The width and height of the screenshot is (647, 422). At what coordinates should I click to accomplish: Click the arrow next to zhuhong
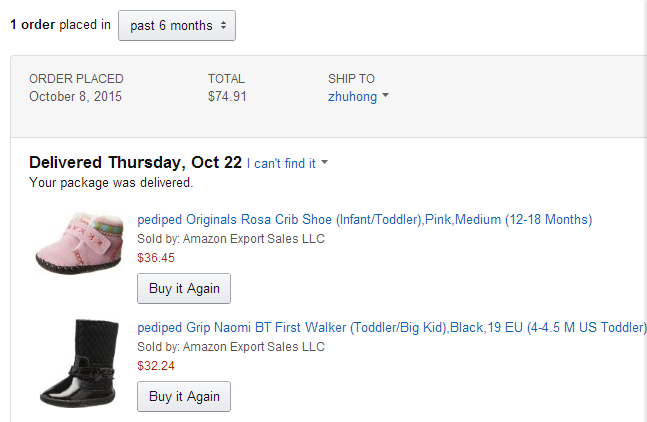coord(385,95)
